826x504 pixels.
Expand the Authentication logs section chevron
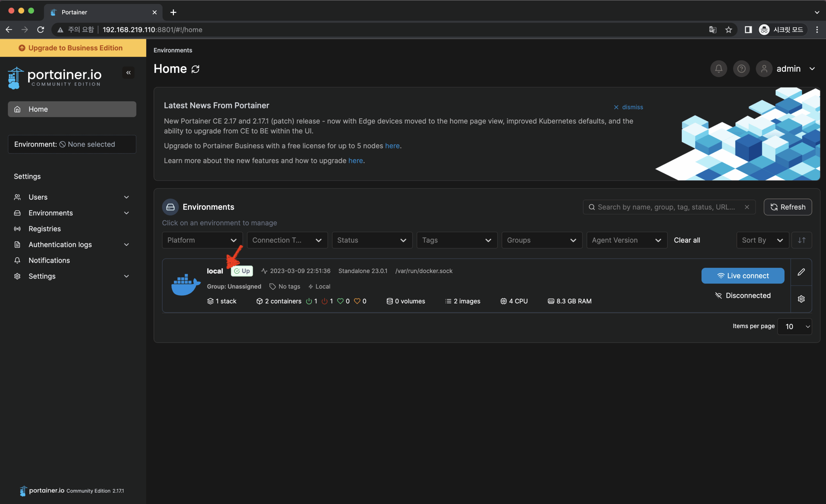click(x=126, y=245)
